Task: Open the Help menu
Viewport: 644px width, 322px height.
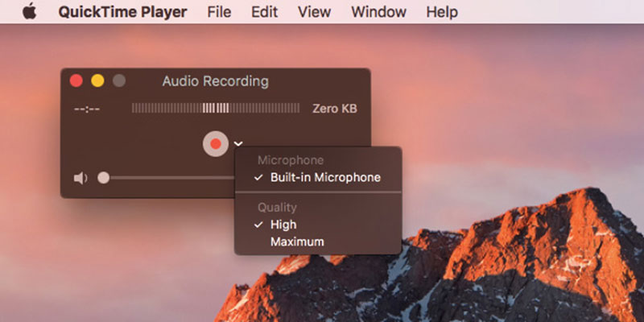Action: 441,12
